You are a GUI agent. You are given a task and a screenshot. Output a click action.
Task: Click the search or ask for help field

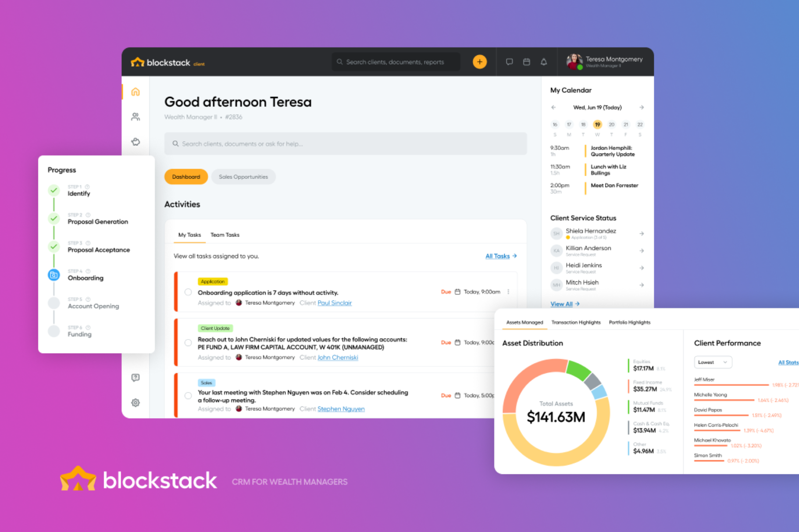pos(345,144)
